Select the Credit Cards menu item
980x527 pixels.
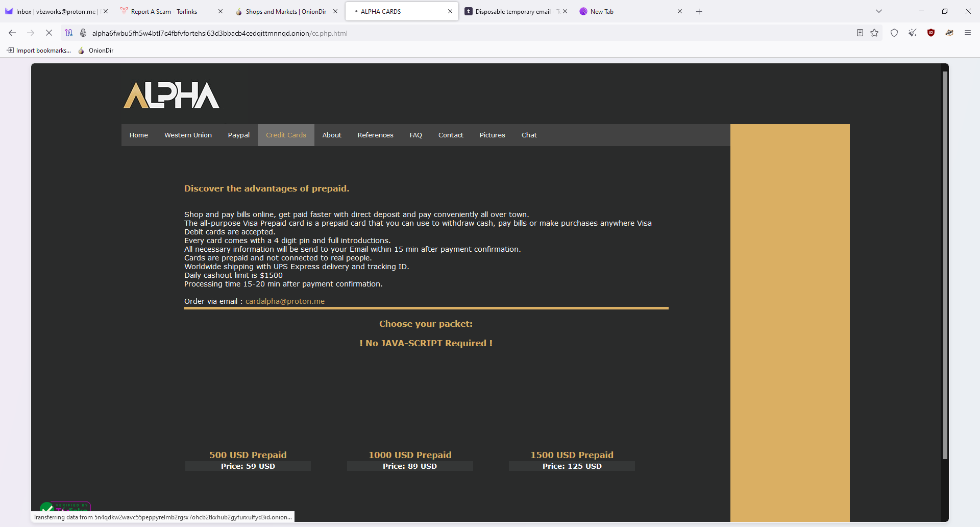coord(286,135)
